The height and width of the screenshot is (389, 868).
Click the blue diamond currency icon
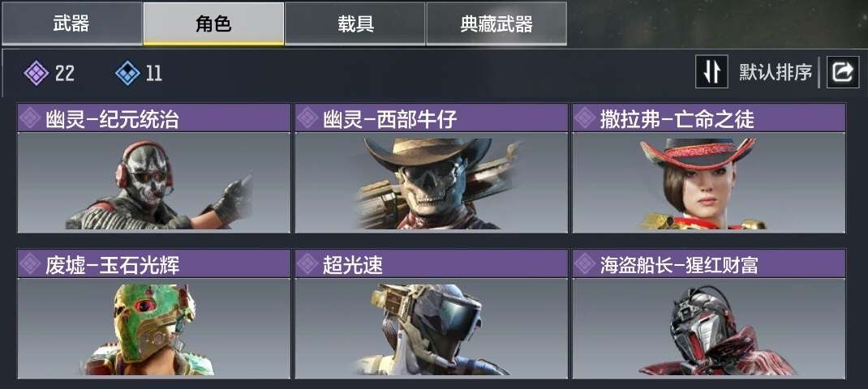click(127, 73)
